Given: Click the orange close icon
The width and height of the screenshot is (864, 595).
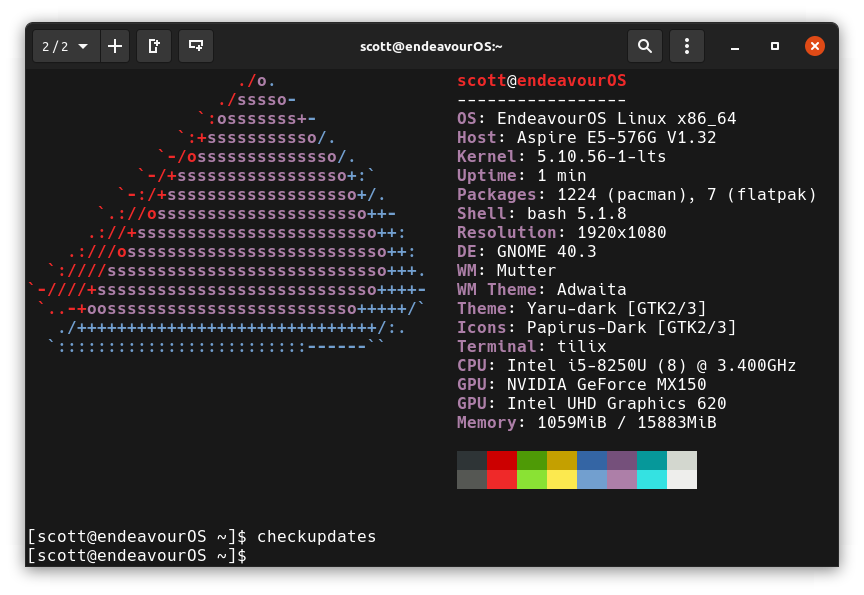Looking at the screenshot, I should click(x=815, y=46).
